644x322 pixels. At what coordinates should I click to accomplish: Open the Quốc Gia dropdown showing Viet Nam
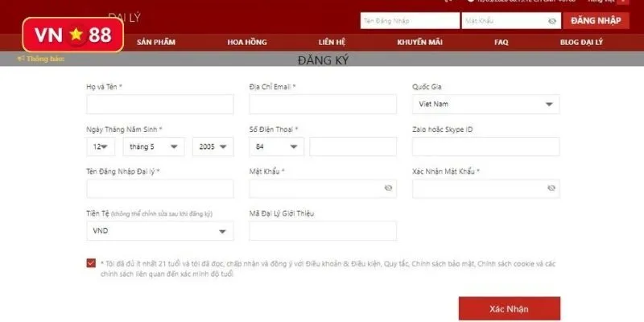(486, 105)
